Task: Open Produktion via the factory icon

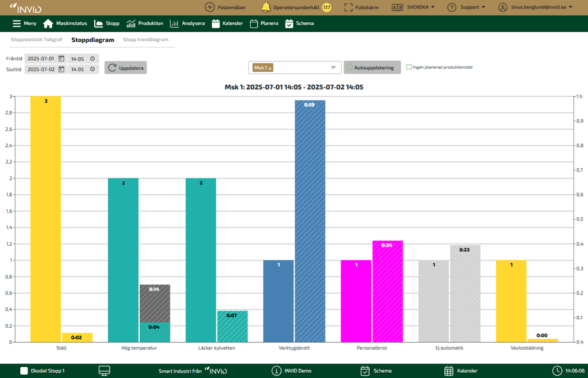Action: point(131,23)
